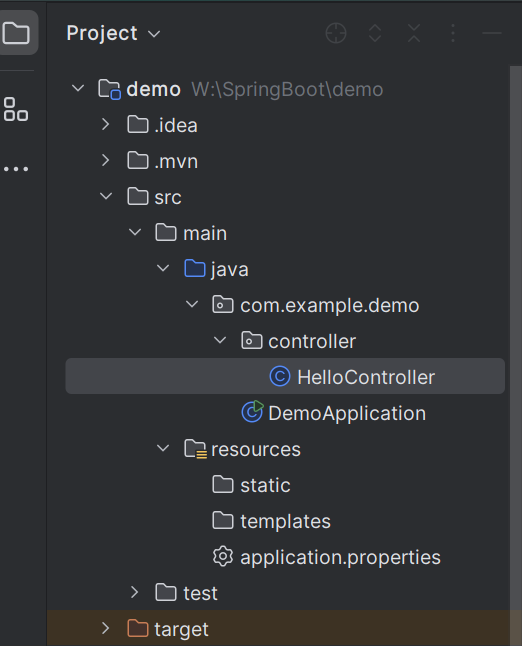Click Collapse All icon in Project header
This screenshot has height=646, width=522.
point(414,33)
